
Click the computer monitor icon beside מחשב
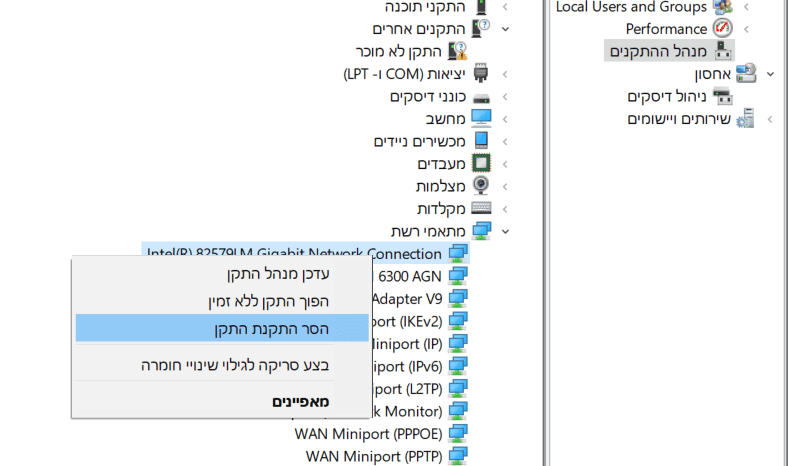click(481, 119)
